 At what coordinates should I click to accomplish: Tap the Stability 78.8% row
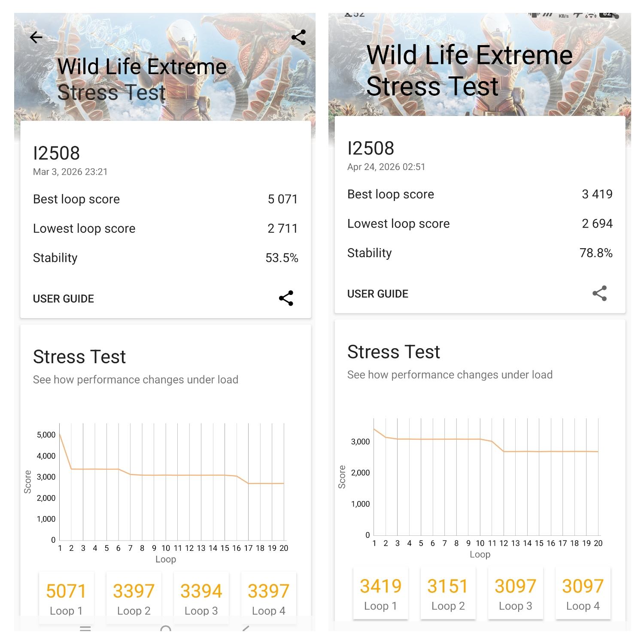point(480,253)
